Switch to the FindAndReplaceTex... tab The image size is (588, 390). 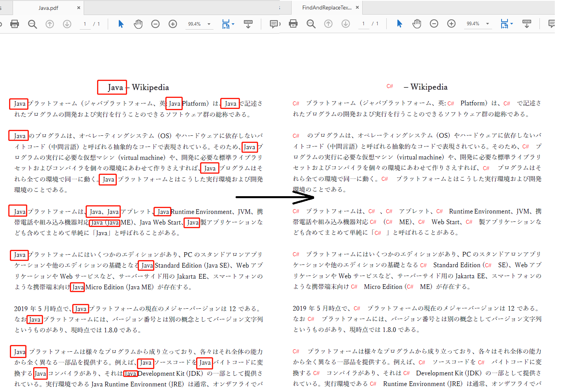[x=326, y=7]
